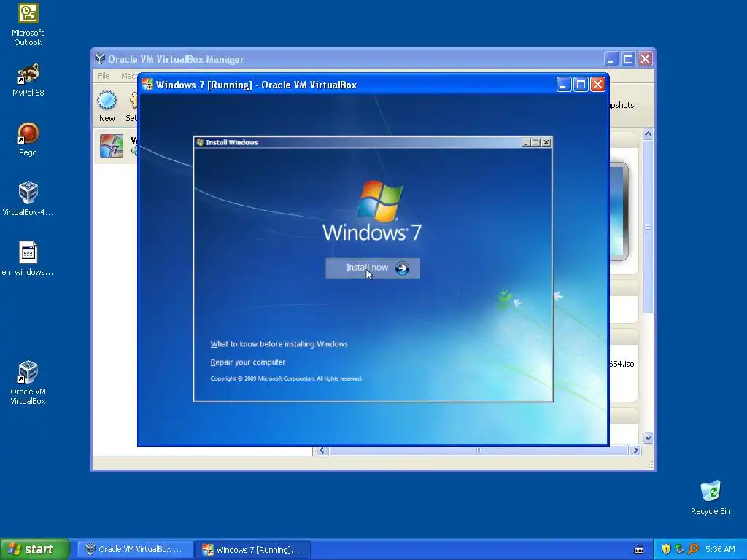Click the VM window title bar icon
747x560 pixels.
147,85
